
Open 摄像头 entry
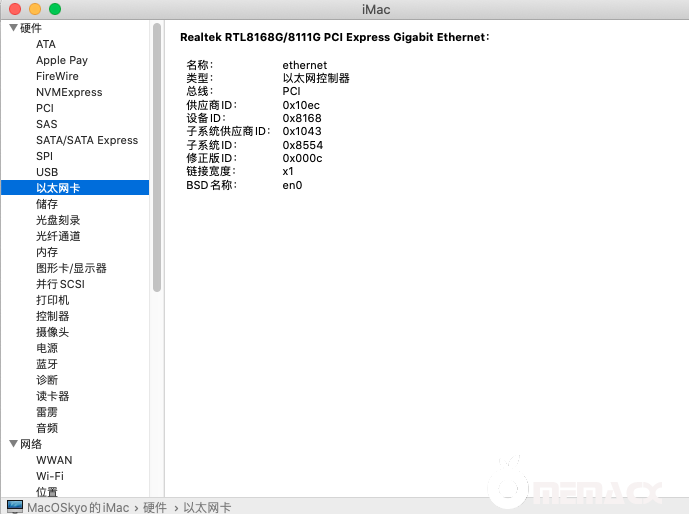53,332
